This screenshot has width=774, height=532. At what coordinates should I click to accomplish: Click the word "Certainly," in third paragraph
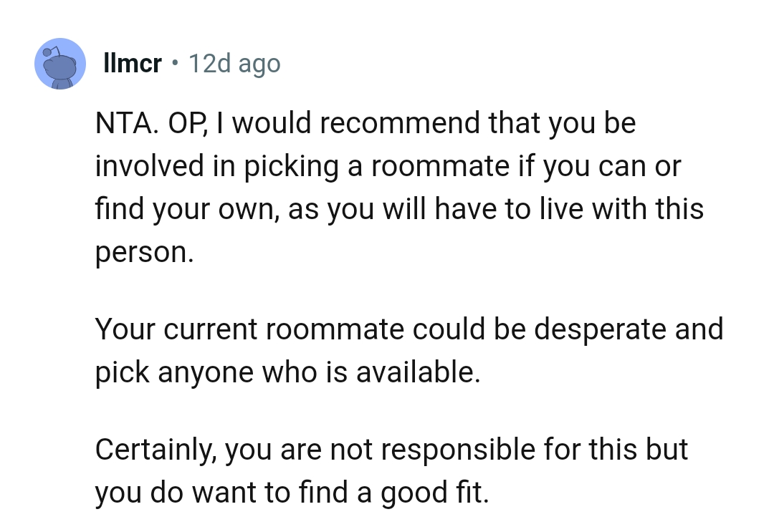155,450
